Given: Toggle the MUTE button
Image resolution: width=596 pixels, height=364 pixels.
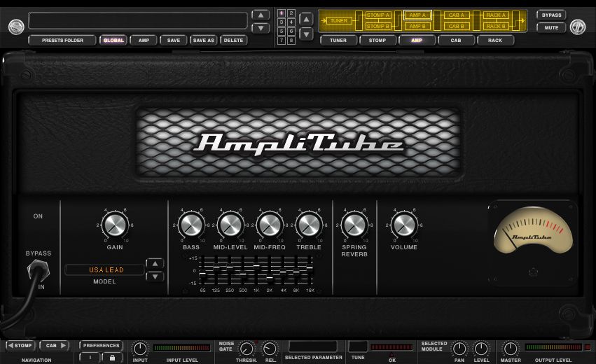Looking at the screenshot, I should [x=552, y=28].
